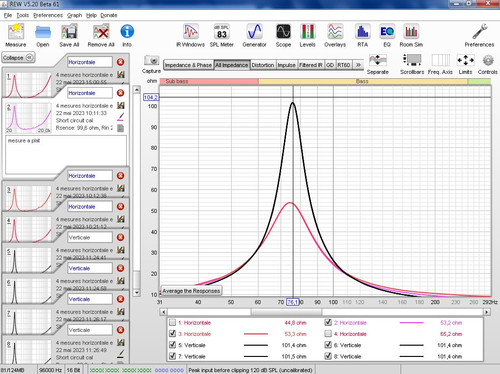Toggle checkbox for 8: Verticale trace
Image resolution: width=500 pixels, height=374 pixels.
point(328,356)
